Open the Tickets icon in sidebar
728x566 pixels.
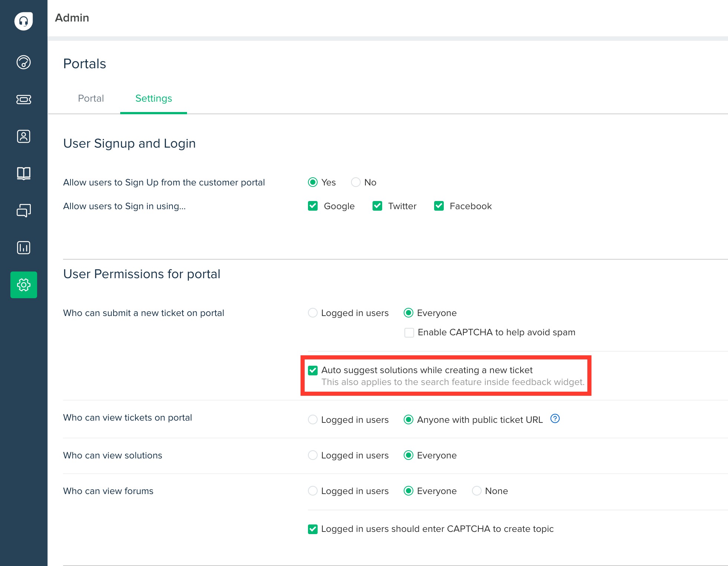click(x=23, y=99)
